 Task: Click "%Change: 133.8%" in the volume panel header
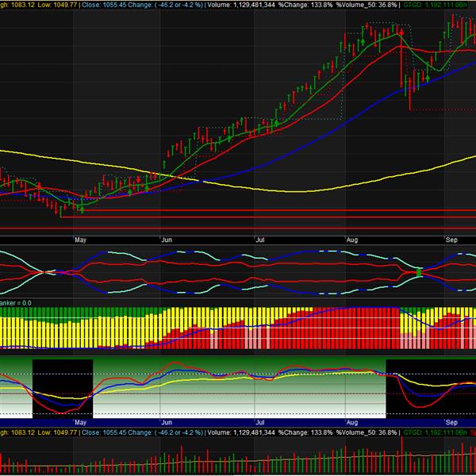[305, 432]
